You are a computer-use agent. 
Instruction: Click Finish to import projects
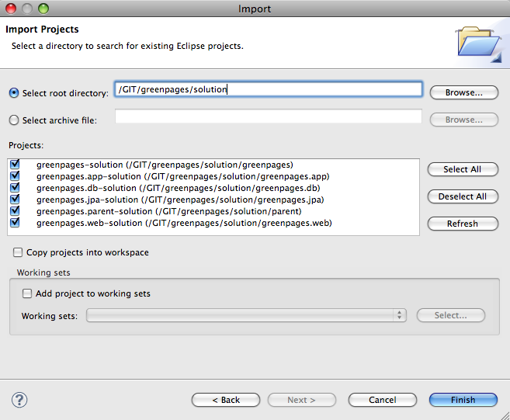pos(463,400)
